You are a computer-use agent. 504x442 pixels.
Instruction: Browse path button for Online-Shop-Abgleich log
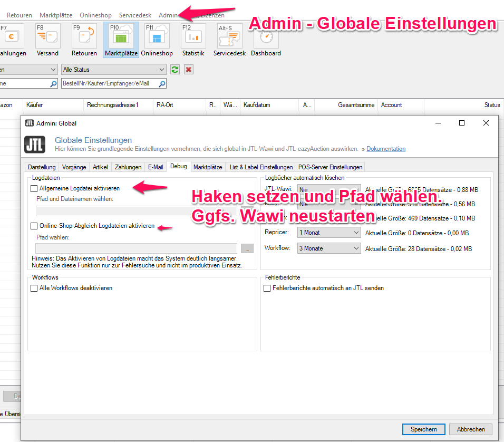pyautogui.click(x=247, y=248)
